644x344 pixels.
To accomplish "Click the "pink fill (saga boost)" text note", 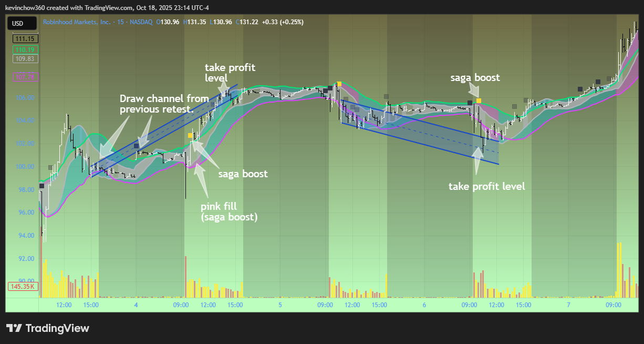I will [229, 211].
